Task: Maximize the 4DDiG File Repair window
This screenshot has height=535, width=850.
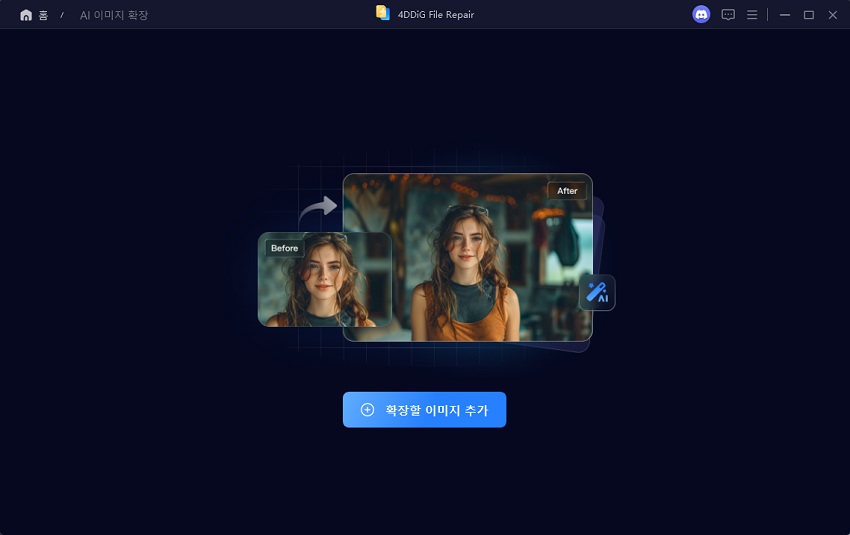Action: [x=809, y=15]
